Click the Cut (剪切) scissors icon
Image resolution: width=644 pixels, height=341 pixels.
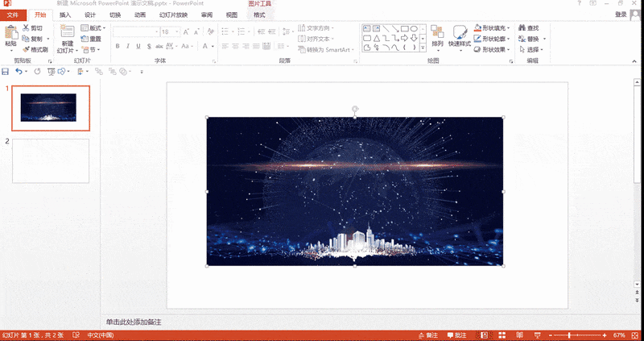click(x=26, y=27)
